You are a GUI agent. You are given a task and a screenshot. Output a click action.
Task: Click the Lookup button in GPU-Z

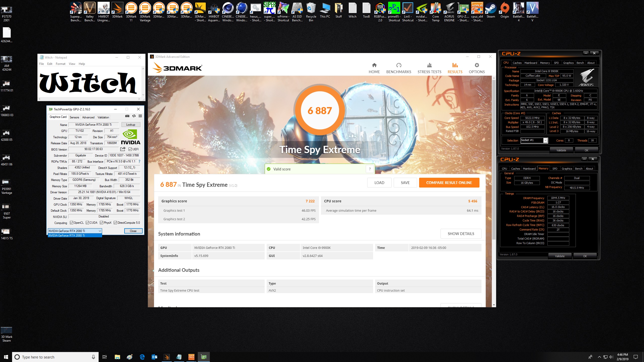(131, 124)
